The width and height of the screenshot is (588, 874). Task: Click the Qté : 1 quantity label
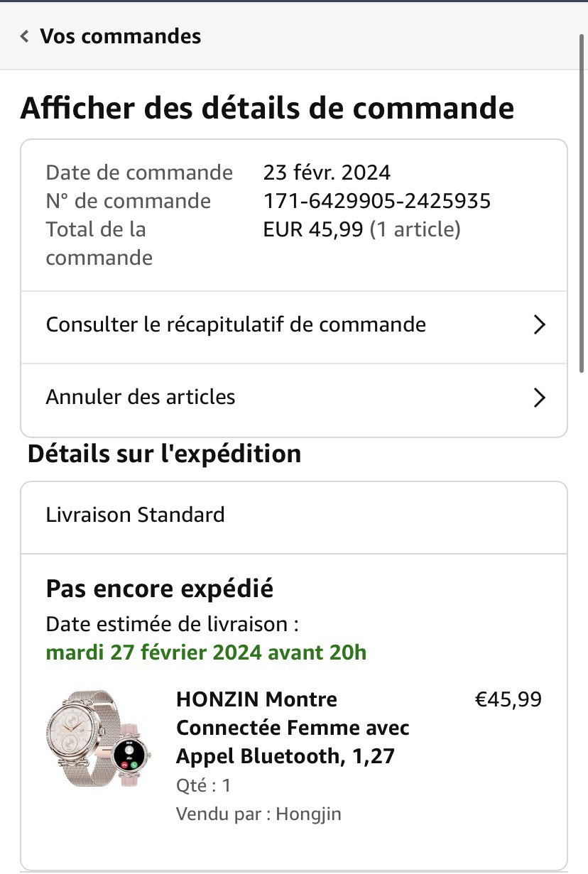203,785
